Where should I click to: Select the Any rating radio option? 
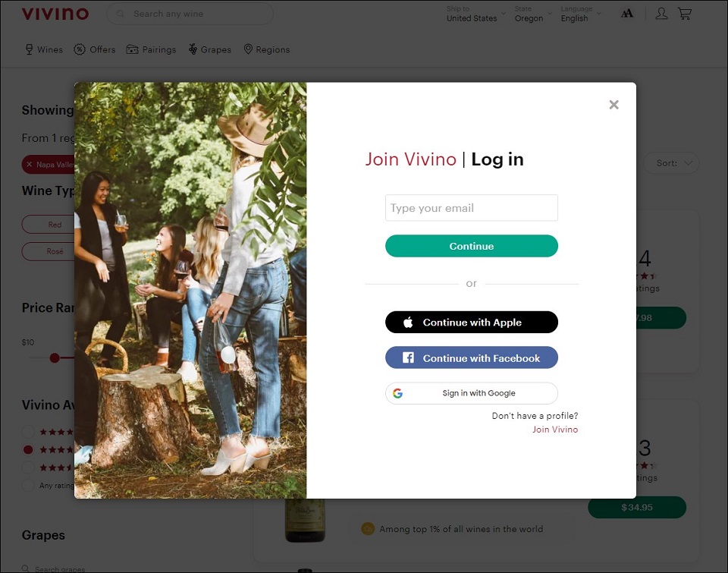click(x=28, y=486)
